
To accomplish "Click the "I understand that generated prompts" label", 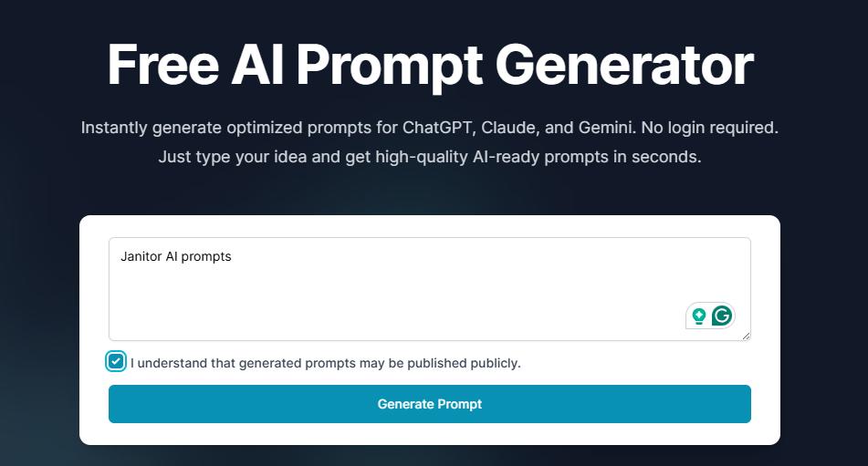I will [326, 363].
